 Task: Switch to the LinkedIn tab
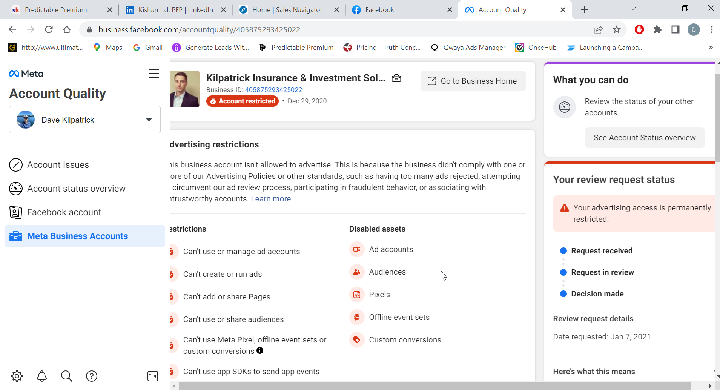click(176, 10)
